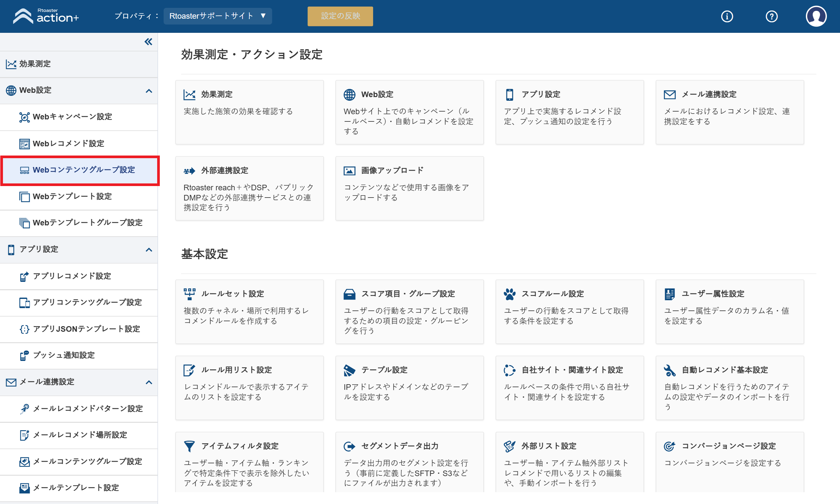Select 効果測定 in the sidebar
The height and width of the screenshot is (504, 840).
tap(79, 64)
